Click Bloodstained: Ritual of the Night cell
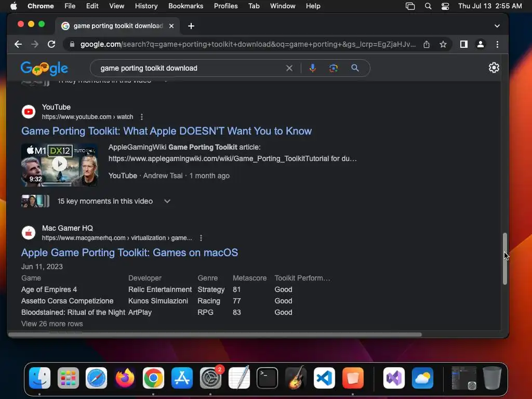The width and height of the screenshot is (532, 399). [x=73, y=313]
